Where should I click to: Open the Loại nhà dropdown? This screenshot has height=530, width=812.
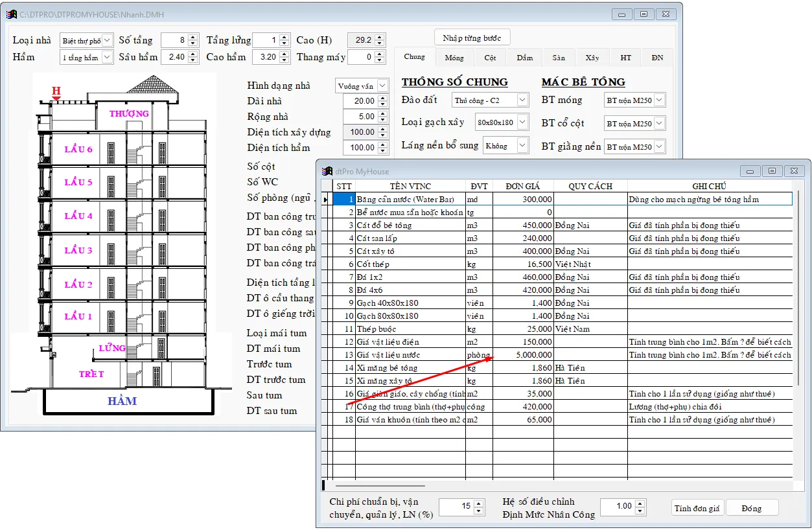107,41
